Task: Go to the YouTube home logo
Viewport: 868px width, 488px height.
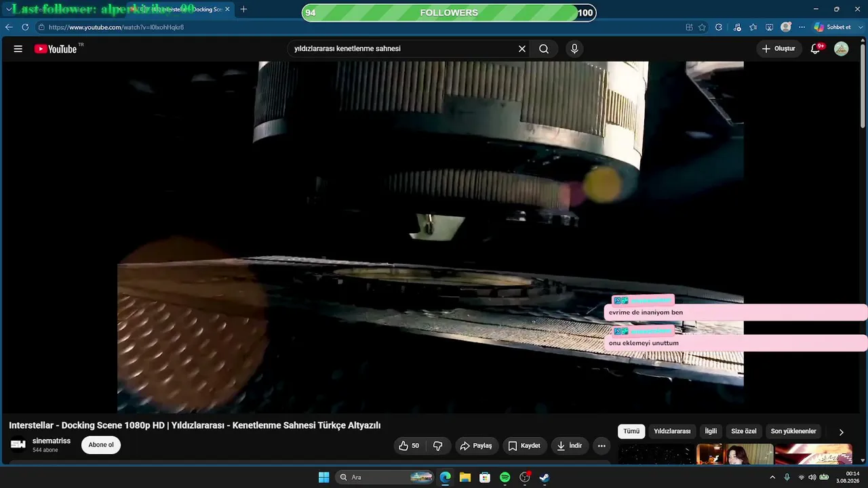Action: pos(56,49)
